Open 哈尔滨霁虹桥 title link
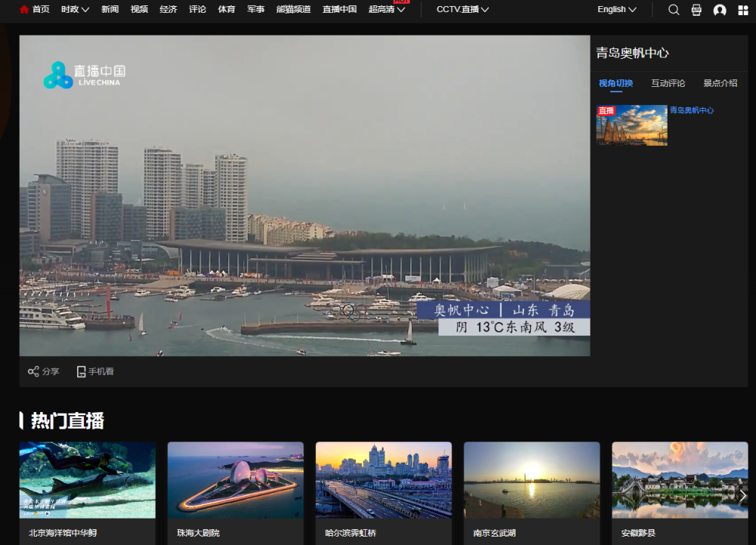The height and width of the screenshot is (545, 756). pyautogui.click(x=351, y=532)
